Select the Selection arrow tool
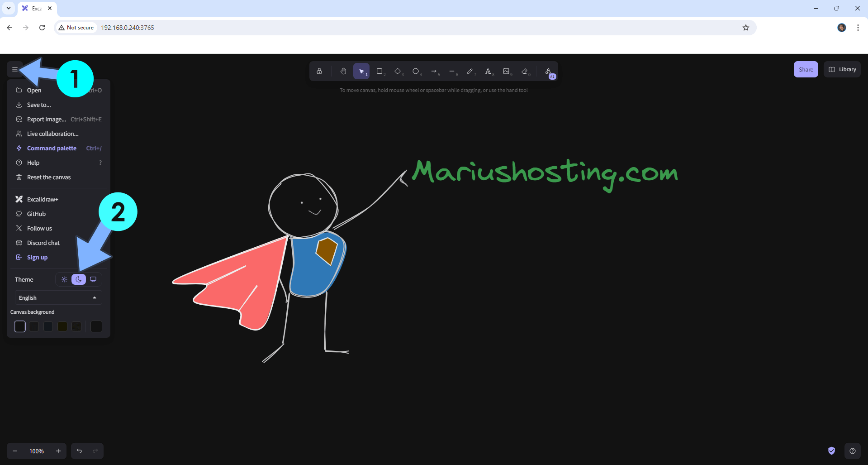868x465 pixels. [x=361, y=71]
